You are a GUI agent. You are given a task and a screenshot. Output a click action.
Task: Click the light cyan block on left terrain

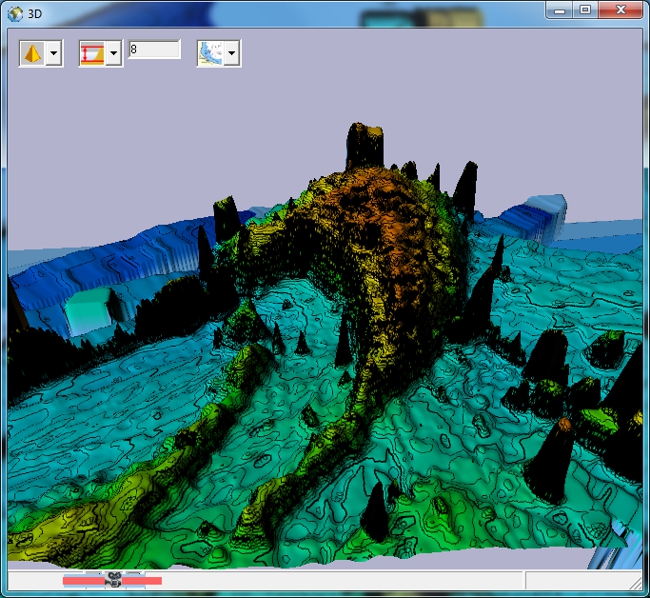pyautogui.click(x=89, y=312)
